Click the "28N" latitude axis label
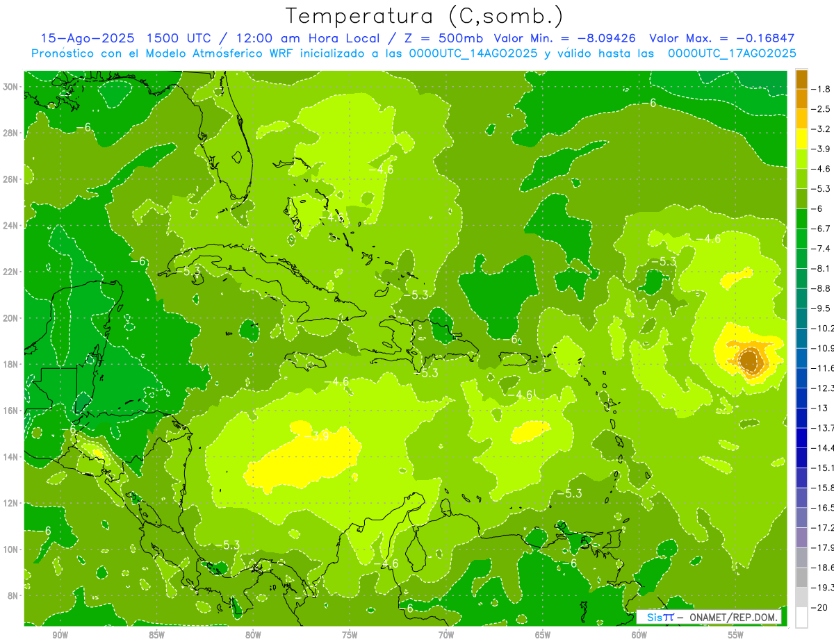 [x=11, y=133]
